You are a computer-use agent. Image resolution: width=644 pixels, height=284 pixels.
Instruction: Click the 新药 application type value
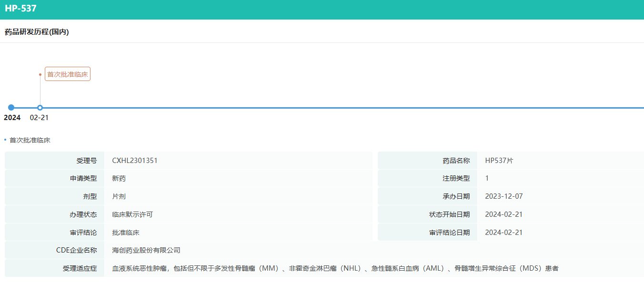119,178
